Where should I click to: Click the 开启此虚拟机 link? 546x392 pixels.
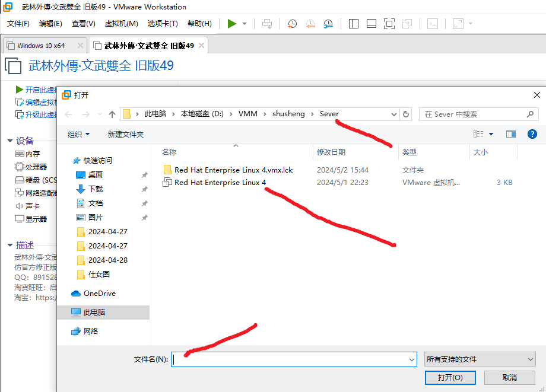point(36,90)
